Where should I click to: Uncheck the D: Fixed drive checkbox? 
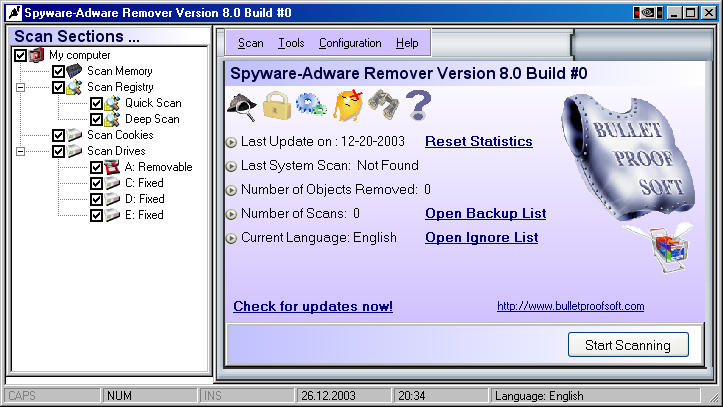coord(96,199)
